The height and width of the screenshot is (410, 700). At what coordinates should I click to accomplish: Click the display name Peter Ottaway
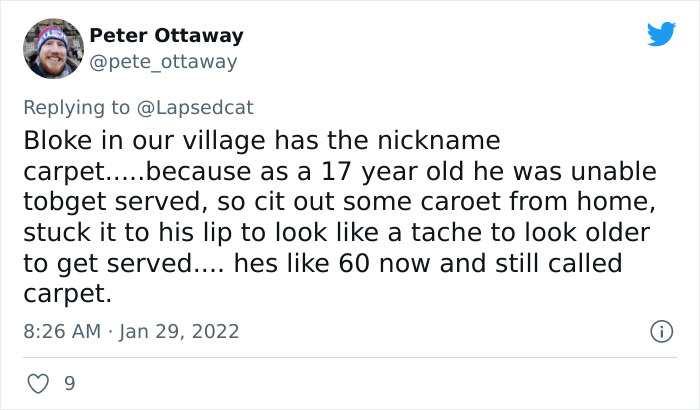point(166,36)
